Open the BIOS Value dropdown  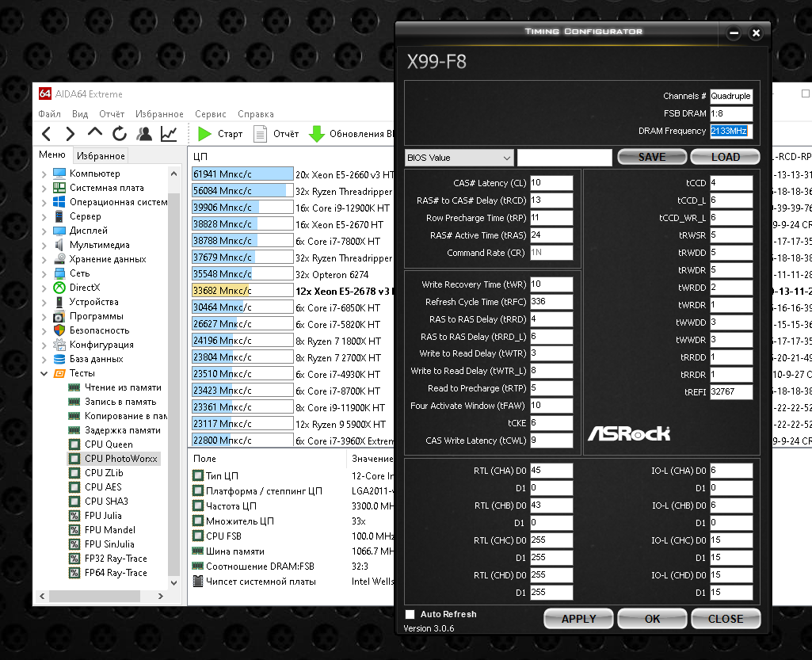click(x=459, y=158)
